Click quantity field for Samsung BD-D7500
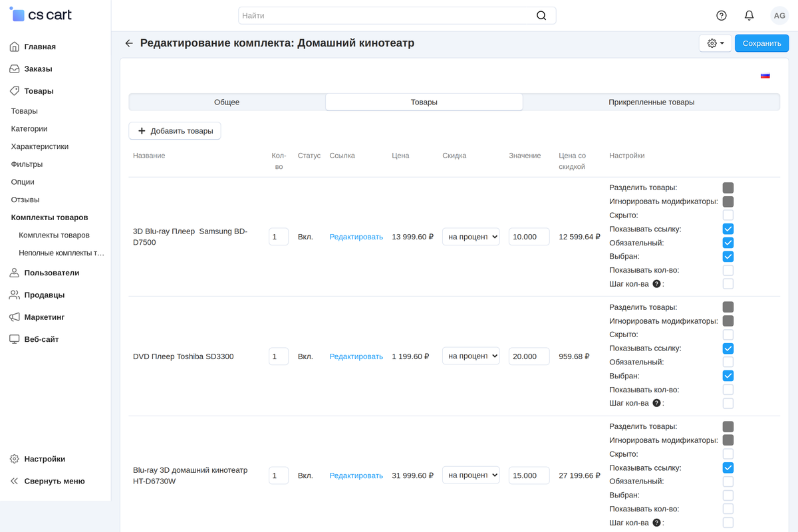The height and width of the screenshot is (532, 798). 279,237
